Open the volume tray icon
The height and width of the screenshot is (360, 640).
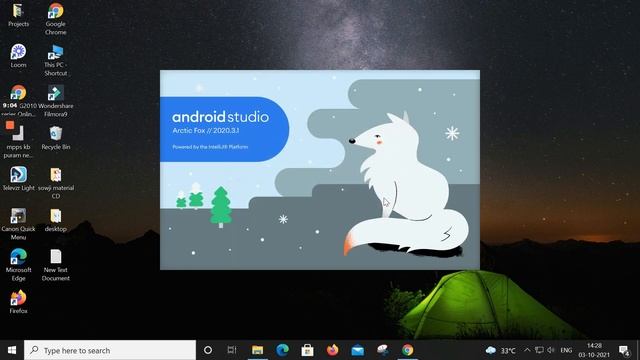(x=551, y=350)
